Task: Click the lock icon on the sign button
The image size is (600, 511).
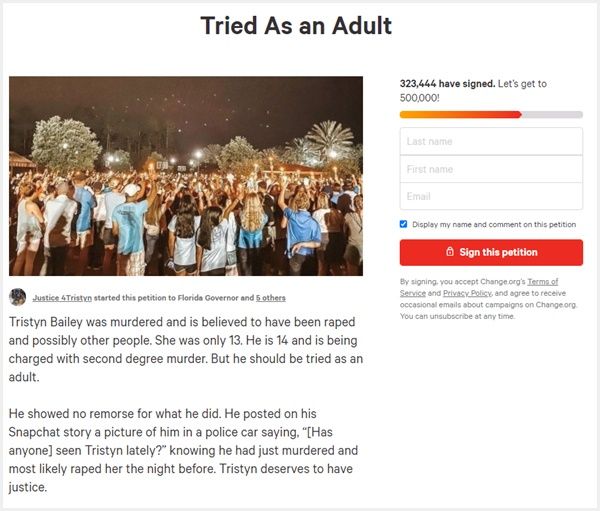Action: tap(450, 252)
